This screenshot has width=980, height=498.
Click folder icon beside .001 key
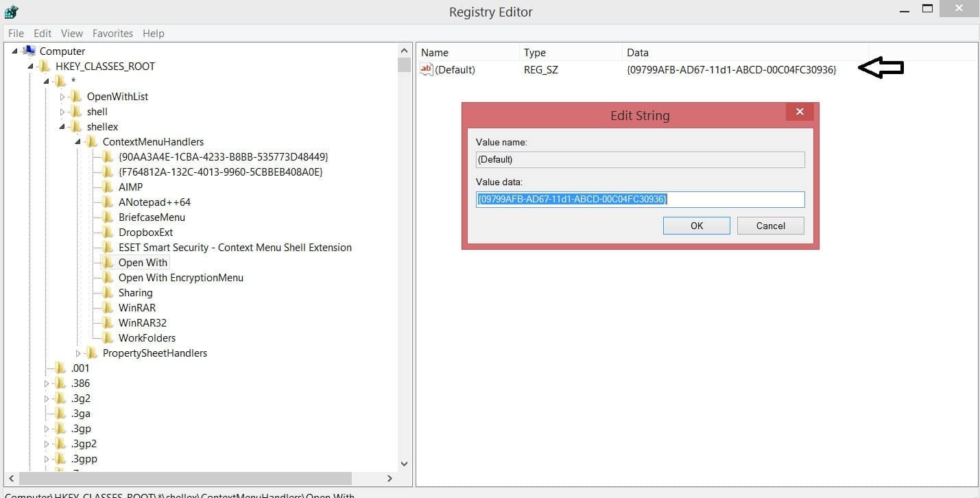pyautogui.click(x=61, y=368)
